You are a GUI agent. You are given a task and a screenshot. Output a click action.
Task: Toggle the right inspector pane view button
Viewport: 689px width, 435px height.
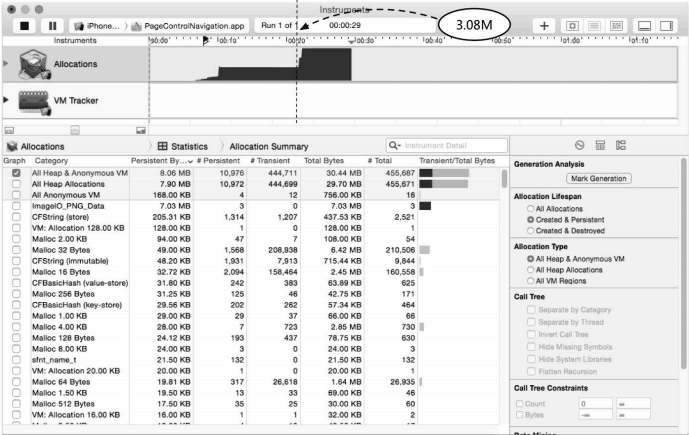tap(667, 24)
